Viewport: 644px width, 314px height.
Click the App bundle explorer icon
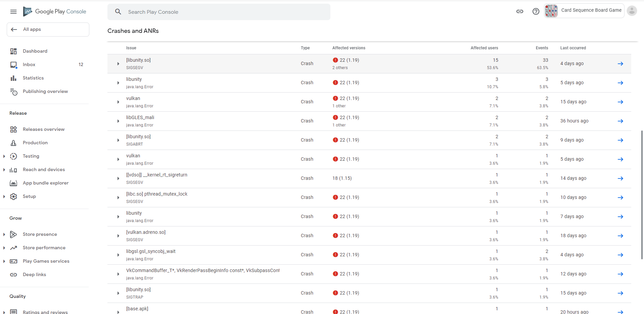[x=13, y=183]
